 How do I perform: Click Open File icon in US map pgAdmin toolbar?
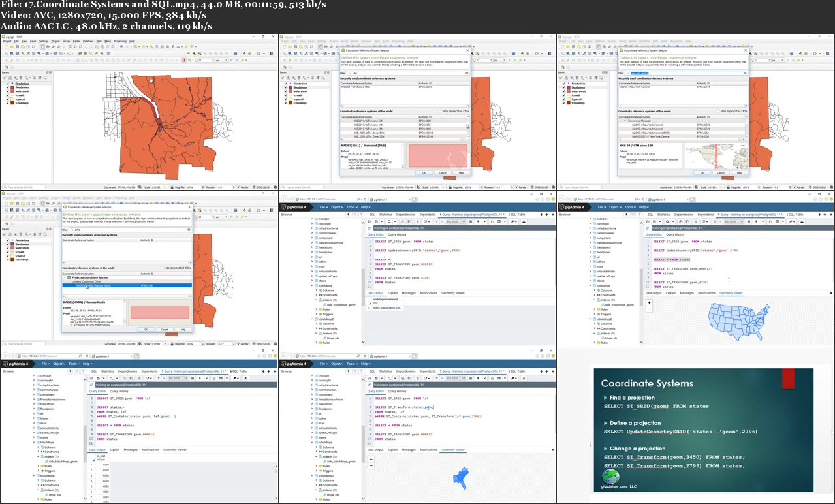click(648, 221)
